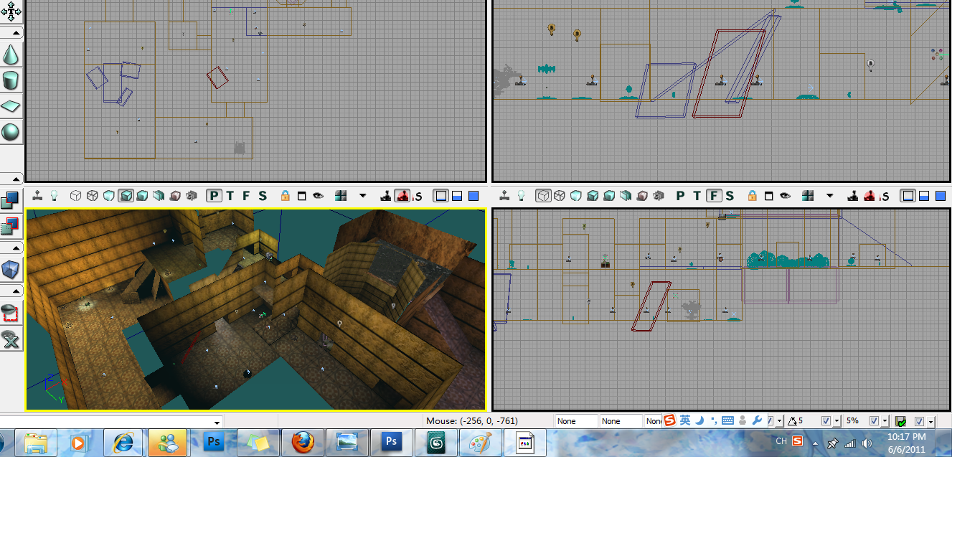
Task: Toggle the last checkbox in status bar
Action: click(919, 421)
